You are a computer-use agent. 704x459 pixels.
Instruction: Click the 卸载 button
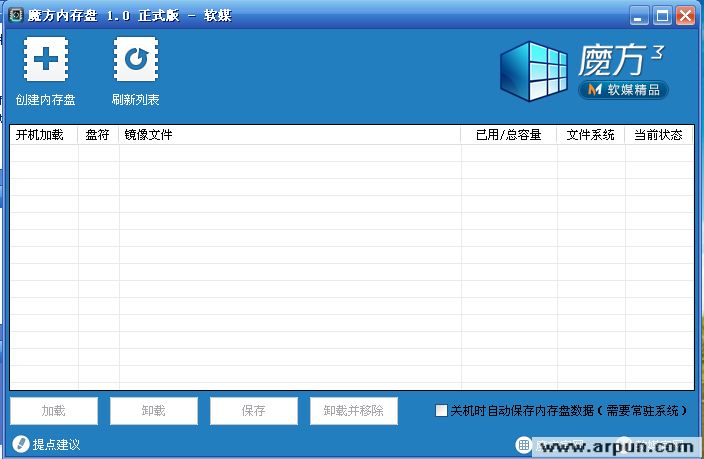tap(154, 410)
